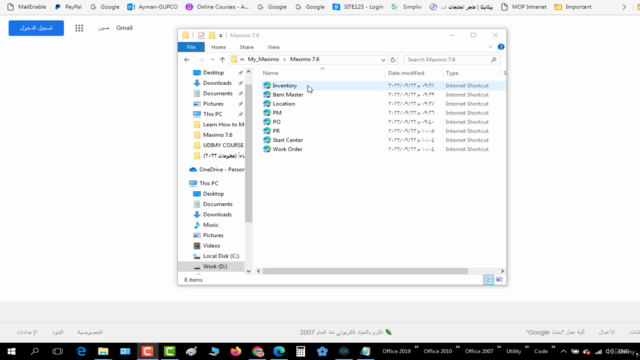The image size is (640, 360).
Task: Switch to large icons view layout
Action: click(499, 280)
